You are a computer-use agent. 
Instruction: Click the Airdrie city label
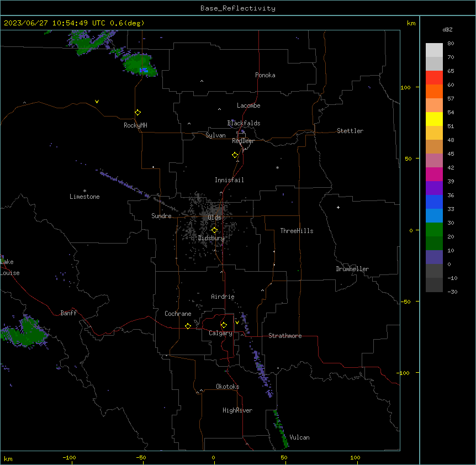click(223, 297)
